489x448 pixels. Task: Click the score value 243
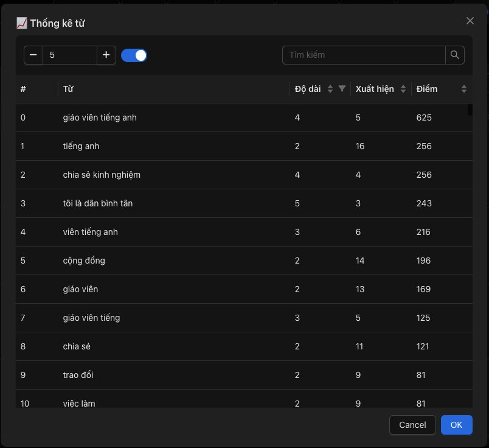click(424, 203)
